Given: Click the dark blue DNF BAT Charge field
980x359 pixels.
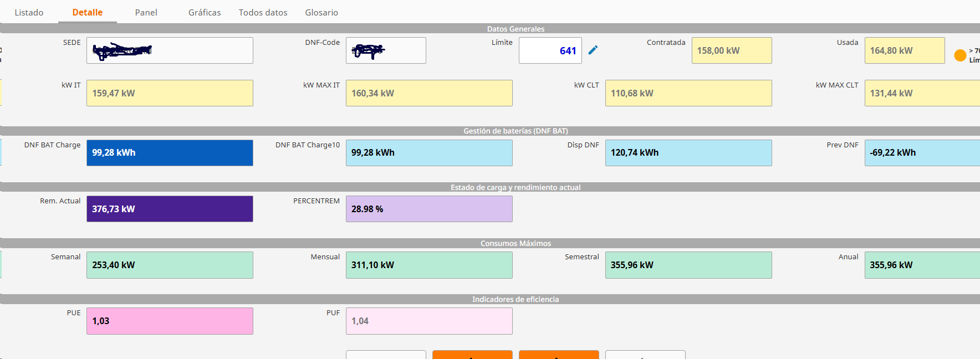Looking at the screenshot, I should (x=170, y=153).
